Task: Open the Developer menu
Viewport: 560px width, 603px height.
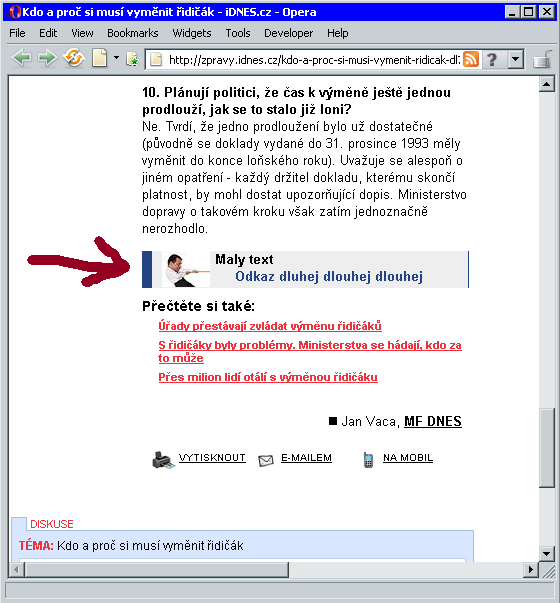Action: (x=288, y=33)
